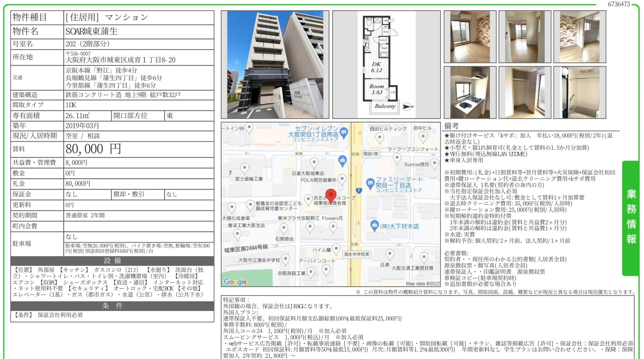644x359 pixels.
Task: Click the map pin for 菅清工業大阪支店
Action: coord(237,235)
